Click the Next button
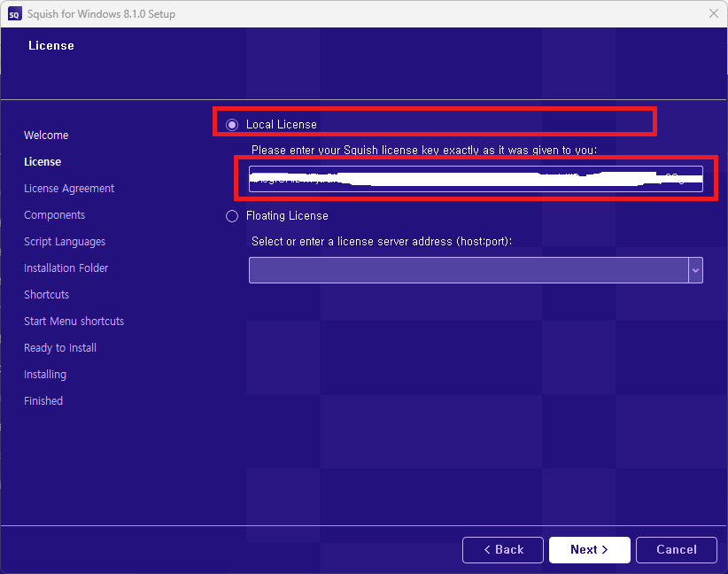Screen dimensions: 728x574 (x=589, y=550)
